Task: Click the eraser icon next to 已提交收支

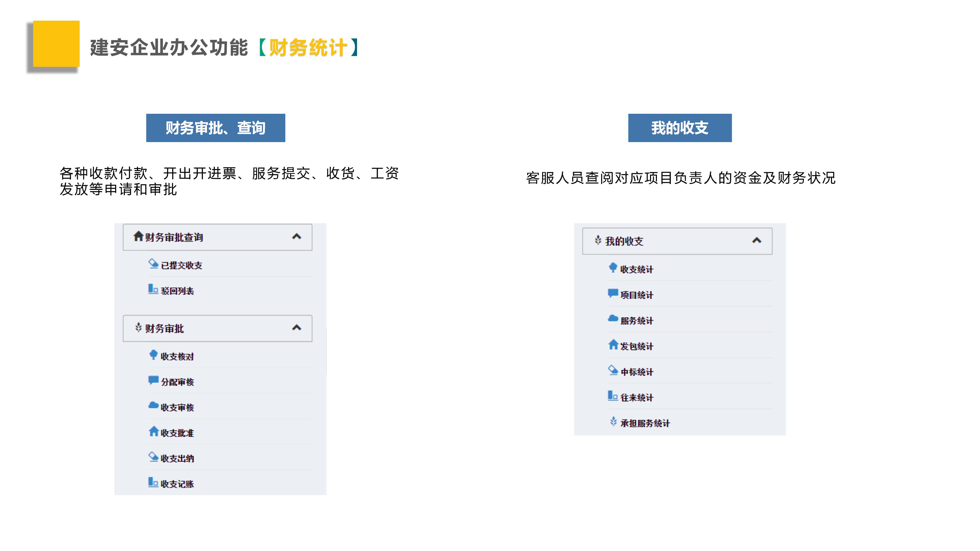Action: tap(153, 264)
